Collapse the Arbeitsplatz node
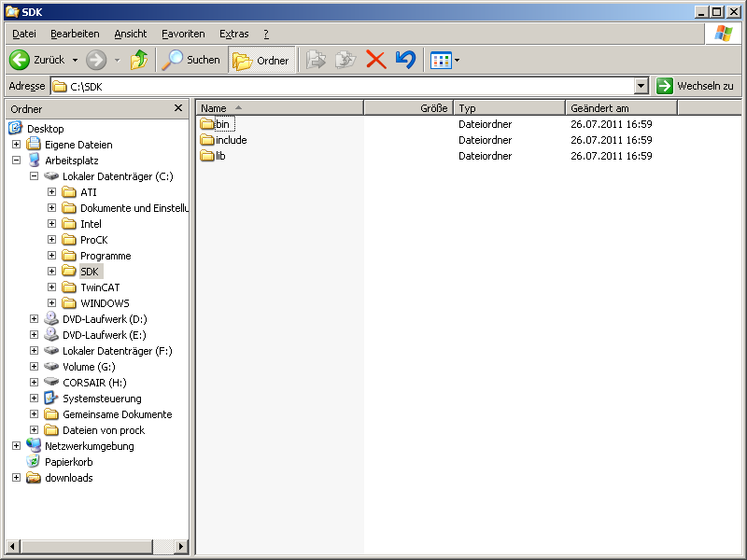This screenshot has width=747, height=560. (x=16, y=160)
